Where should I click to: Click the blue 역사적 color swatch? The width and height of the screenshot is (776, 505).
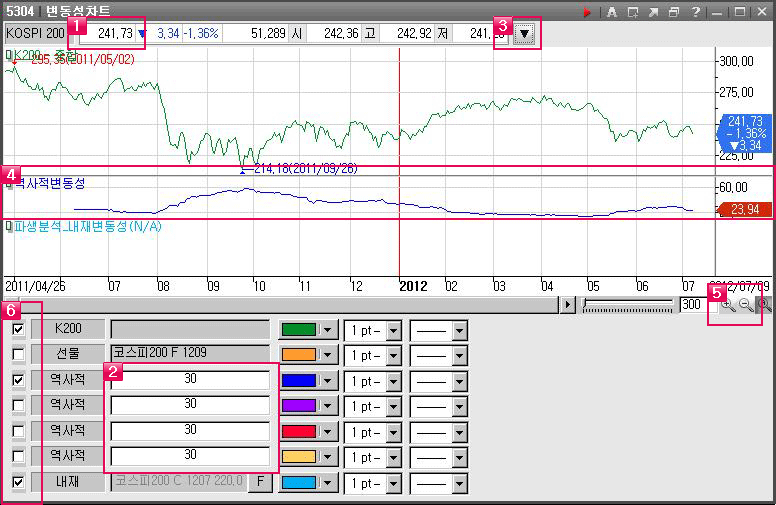(x=298, y=380)
